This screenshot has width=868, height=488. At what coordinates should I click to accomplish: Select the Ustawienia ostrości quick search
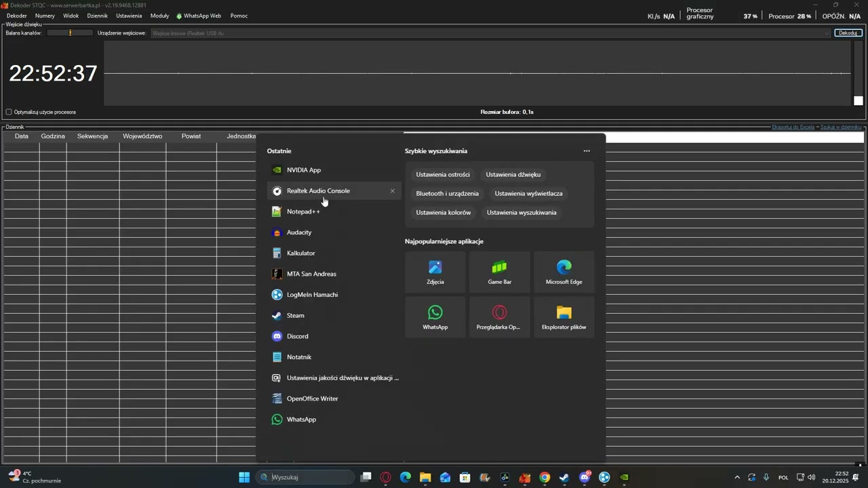click(443, 175)
